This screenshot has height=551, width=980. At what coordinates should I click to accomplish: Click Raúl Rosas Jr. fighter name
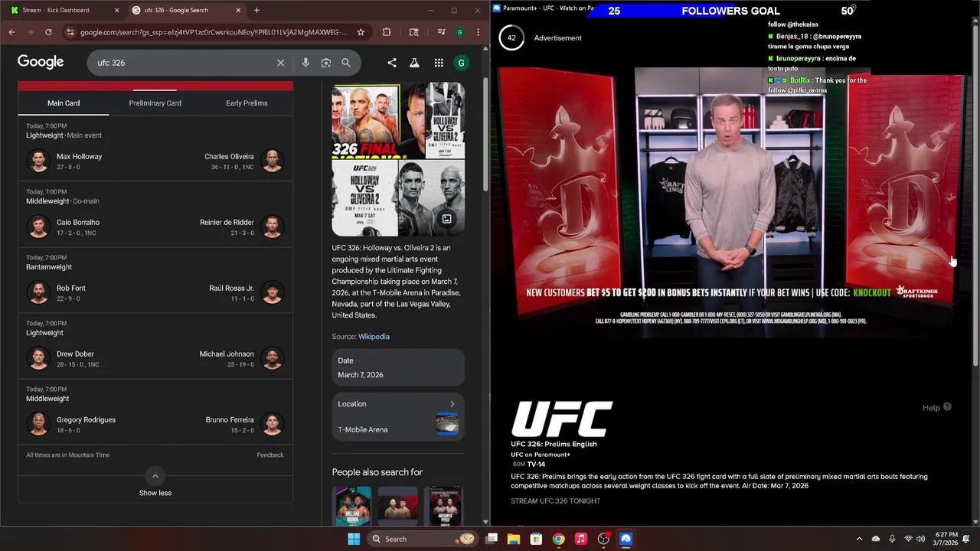[232, 289]
